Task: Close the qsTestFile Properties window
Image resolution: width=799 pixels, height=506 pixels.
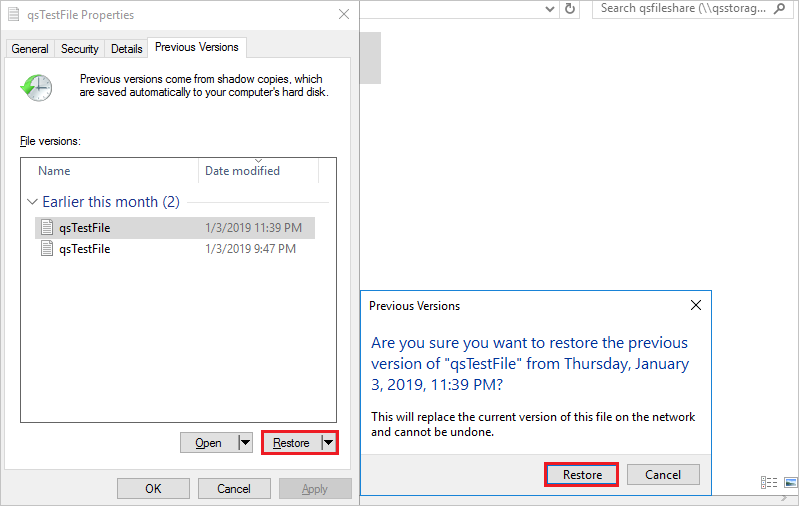Action: pos(344,14)
